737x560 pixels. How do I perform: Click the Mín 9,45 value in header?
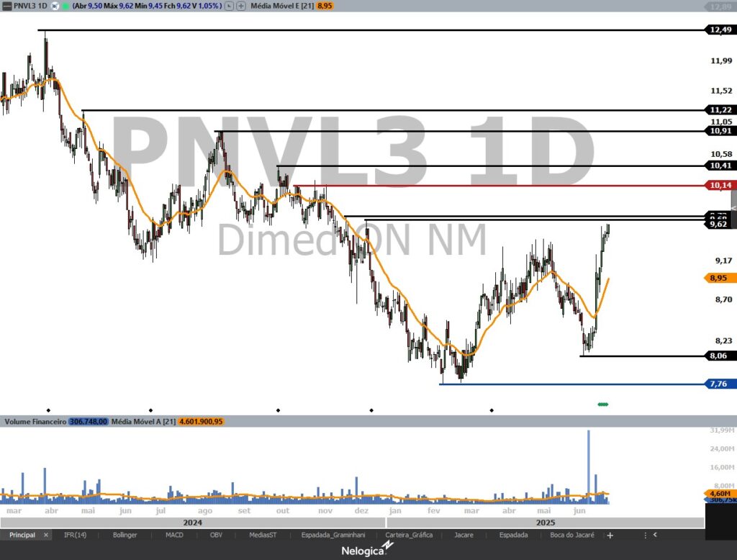click(x=148, y=6)
